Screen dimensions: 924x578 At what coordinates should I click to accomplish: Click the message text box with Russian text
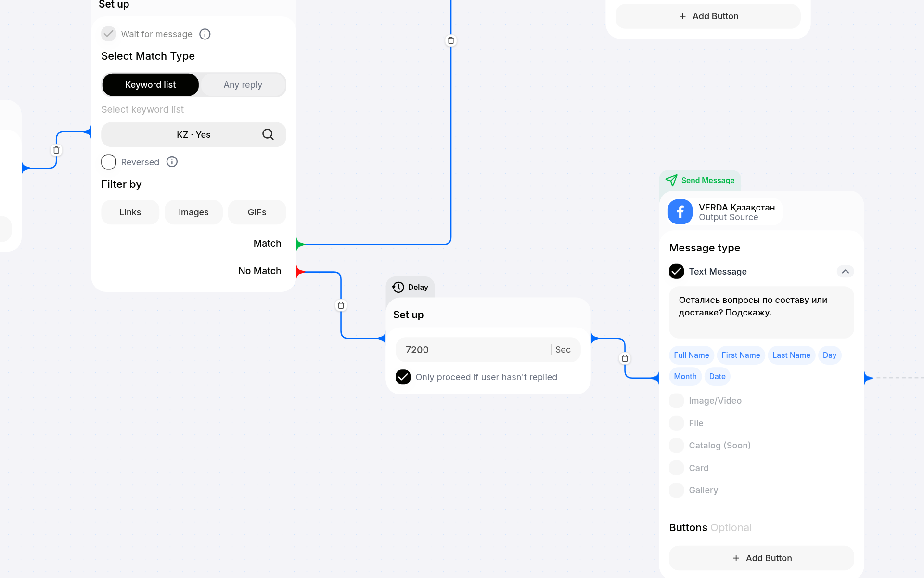tap(761, 312)
